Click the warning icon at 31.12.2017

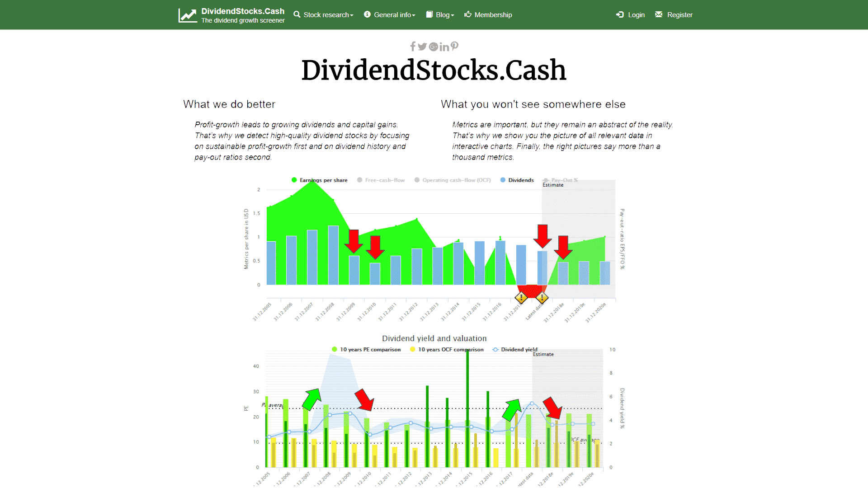tap(521, 298)
